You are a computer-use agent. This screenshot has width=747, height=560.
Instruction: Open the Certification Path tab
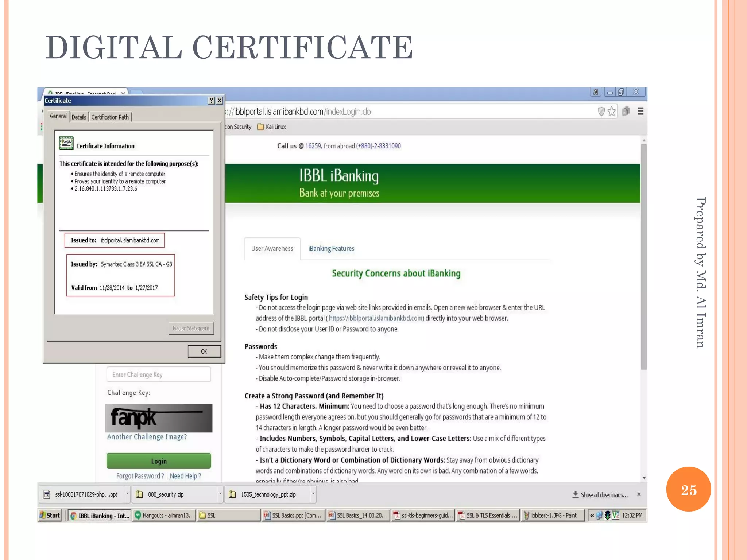coord(110,117)
